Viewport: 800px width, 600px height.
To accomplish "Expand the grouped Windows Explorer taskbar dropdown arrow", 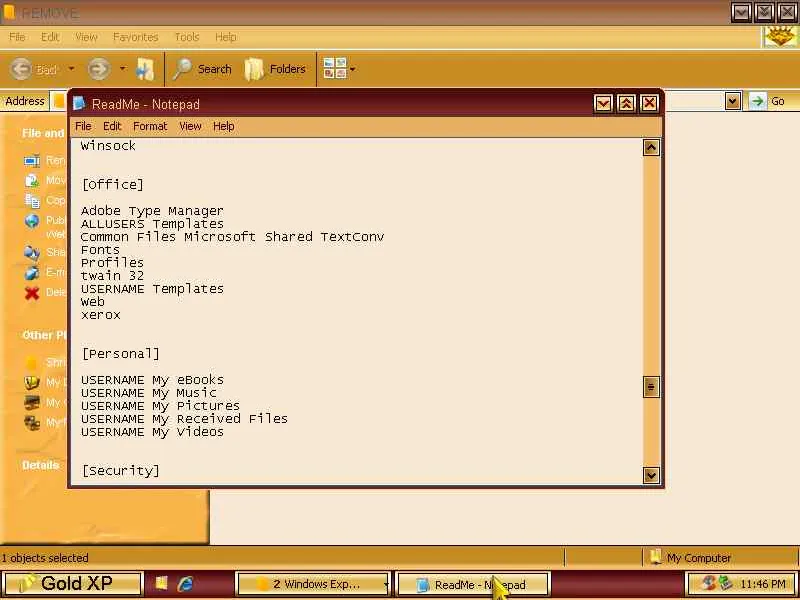I will 386,585.
